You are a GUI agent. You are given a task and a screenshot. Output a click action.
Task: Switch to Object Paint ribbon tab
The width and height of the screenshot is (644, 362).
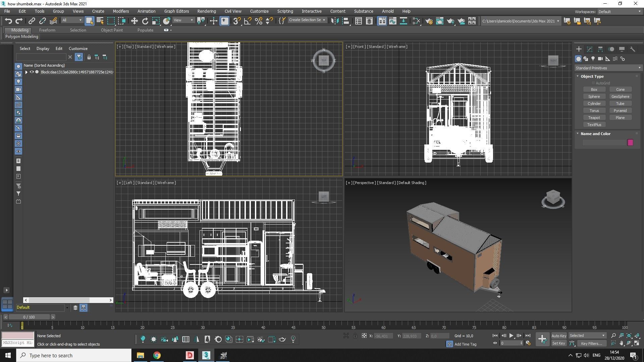[x=112, y=30]
